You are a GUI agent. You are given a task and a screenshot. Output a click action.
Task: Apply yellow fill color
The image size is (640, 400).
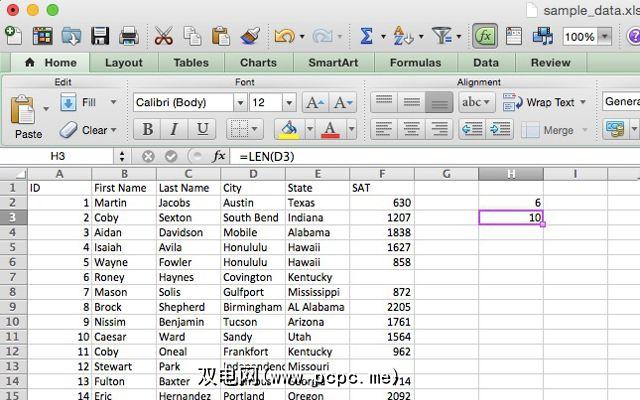point(289,129)
